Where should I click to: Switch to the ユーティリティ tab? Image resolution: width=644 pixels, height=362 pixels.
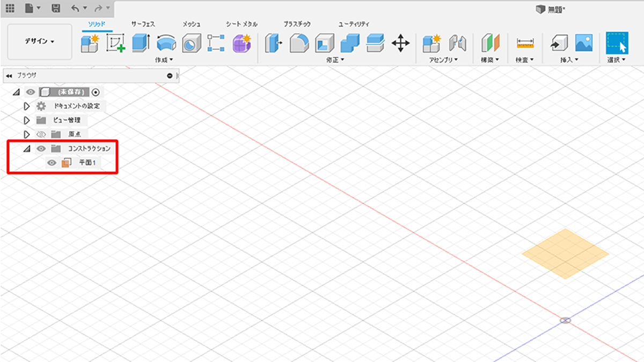(x=354, y=24)
